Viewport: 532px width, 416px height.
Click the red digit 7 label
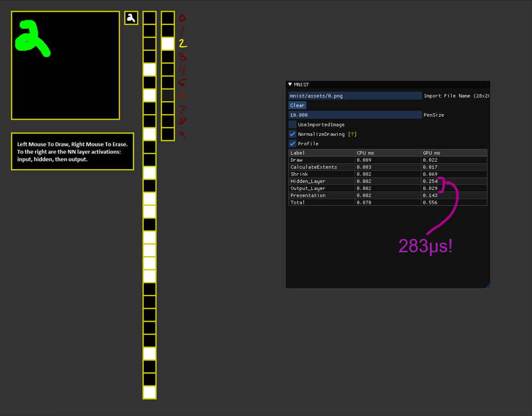181,109
